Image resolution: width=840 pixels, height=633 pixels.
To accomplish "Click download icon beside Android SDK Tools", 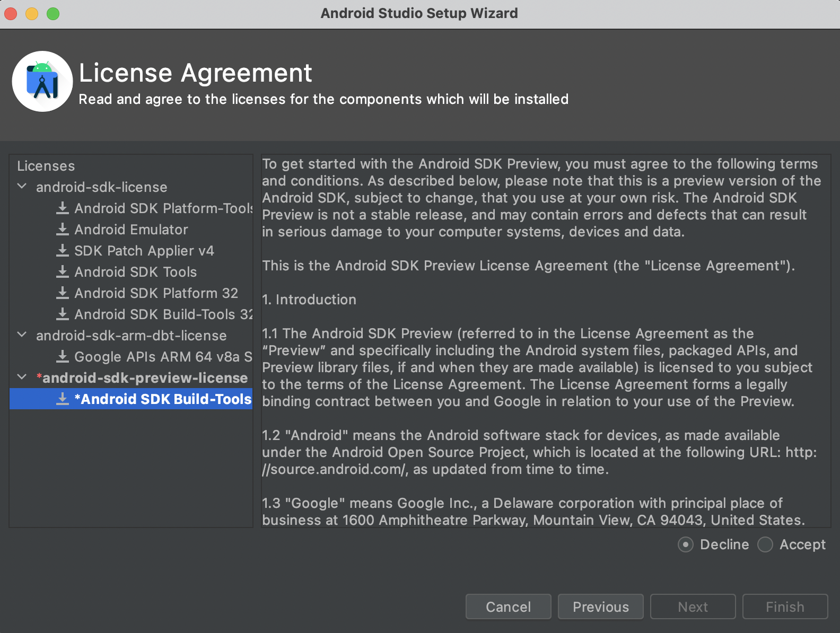I will pos(63,271).
